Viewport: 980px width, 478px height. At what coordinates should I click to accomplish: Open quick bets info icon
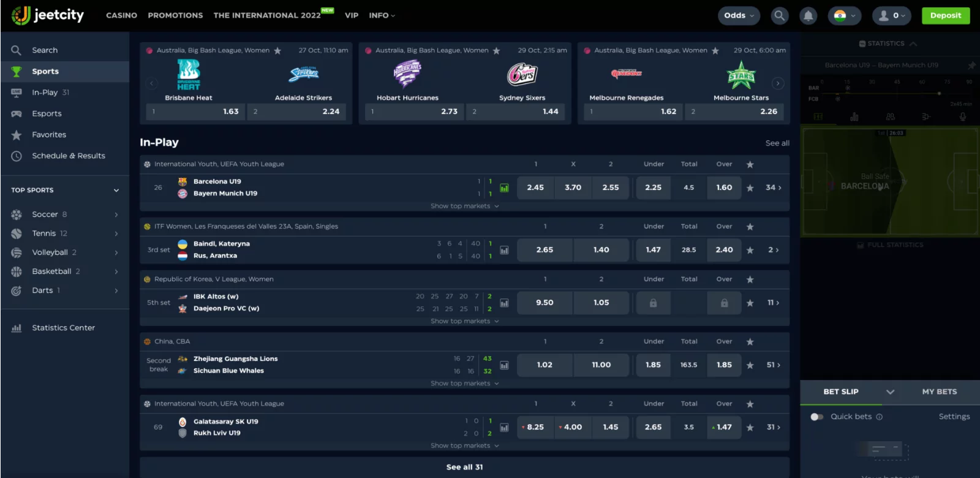coord(880,417)
